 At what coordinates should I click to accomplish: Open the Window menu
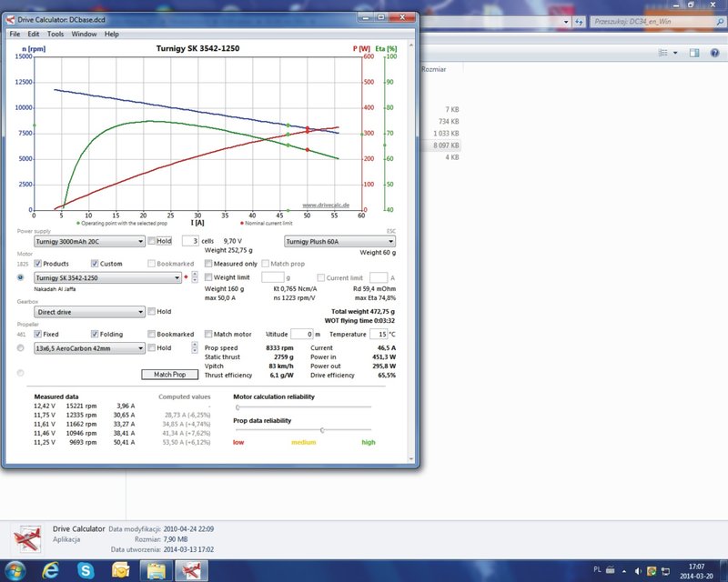(84, 34)
